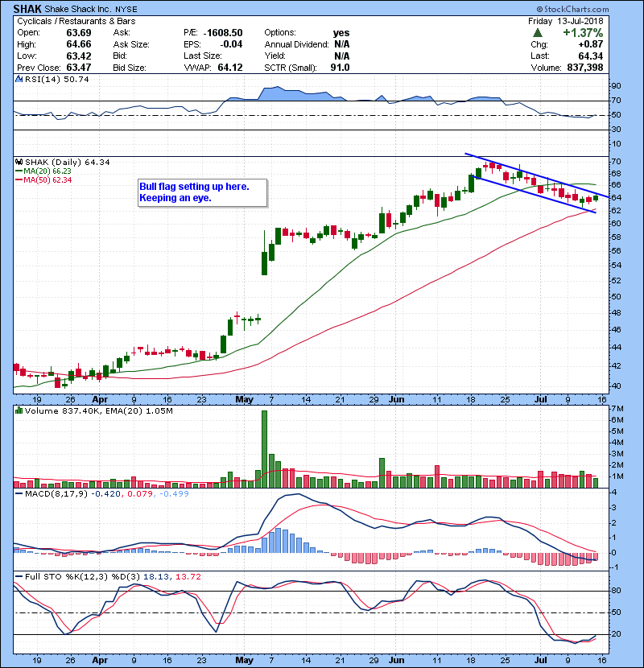Viewport: 644px width, 668px height.
Task: Click the Options value 'yes'
Action: click(341, 33)
